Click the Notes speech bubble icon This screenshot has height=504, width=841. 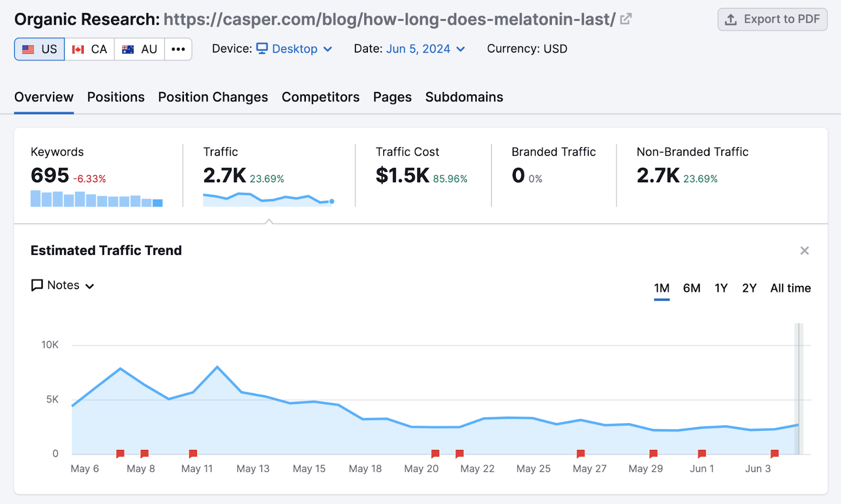[36, 285]
